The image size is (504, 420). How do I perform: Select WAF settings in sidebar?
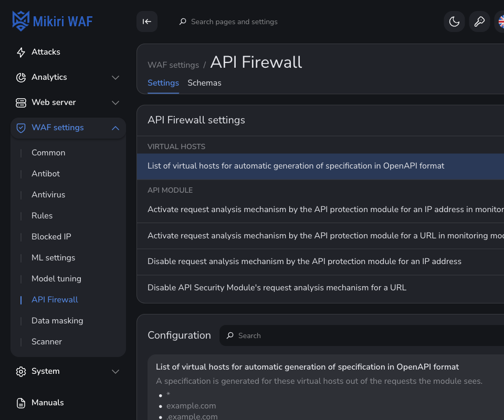pos(68,128)
